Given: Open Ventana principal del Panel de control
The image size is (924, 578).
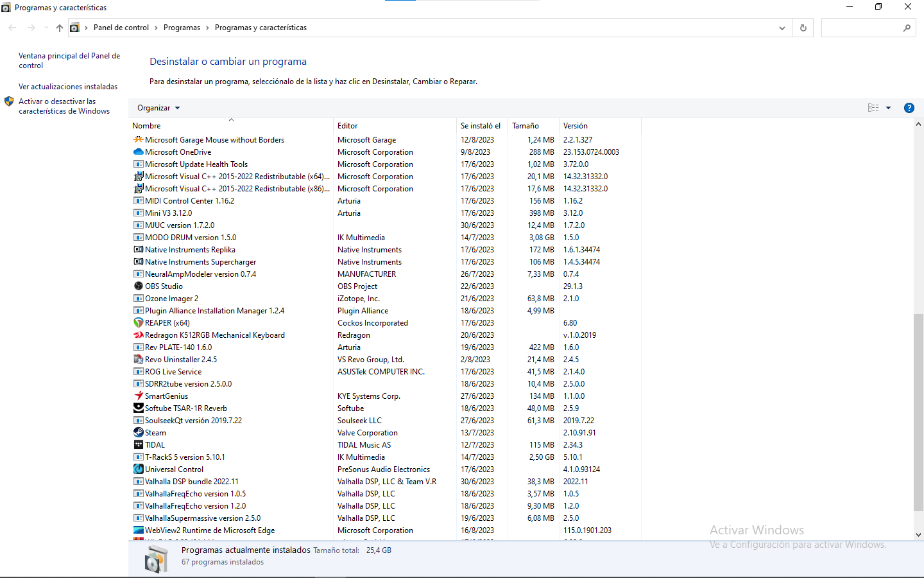Looking at the screenshot, I should 69,60.
